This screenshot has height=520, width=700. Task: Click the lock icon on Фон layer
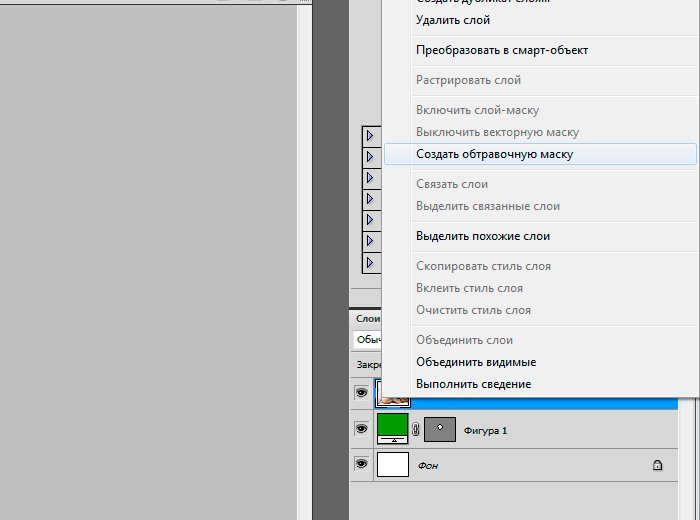tap(657, 465)
